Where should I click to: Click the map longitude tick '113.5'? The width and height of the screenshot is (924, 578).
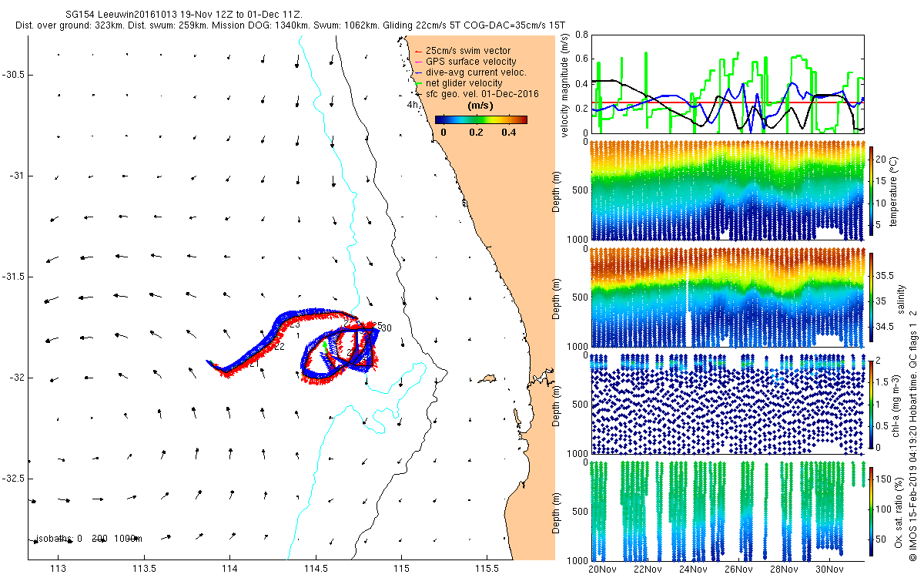(144, 570)
